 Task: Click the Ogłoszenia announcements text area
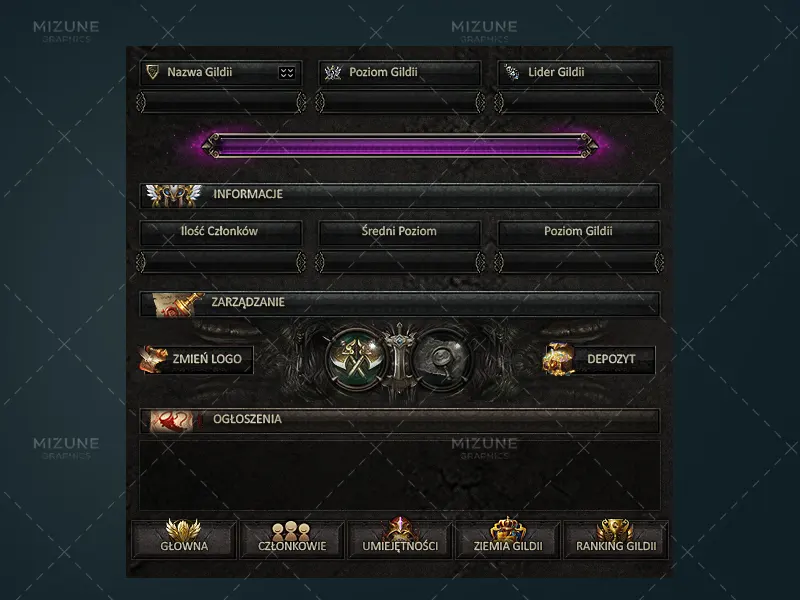coord(400,475)
